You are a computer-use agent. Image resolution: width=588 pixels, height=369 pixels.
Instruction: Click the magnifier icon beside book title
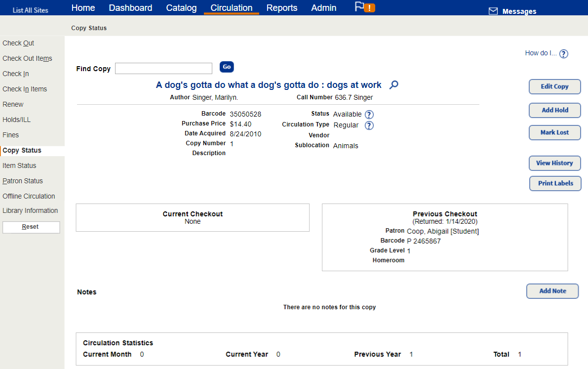pyautogui.click(x=393, y=85)
